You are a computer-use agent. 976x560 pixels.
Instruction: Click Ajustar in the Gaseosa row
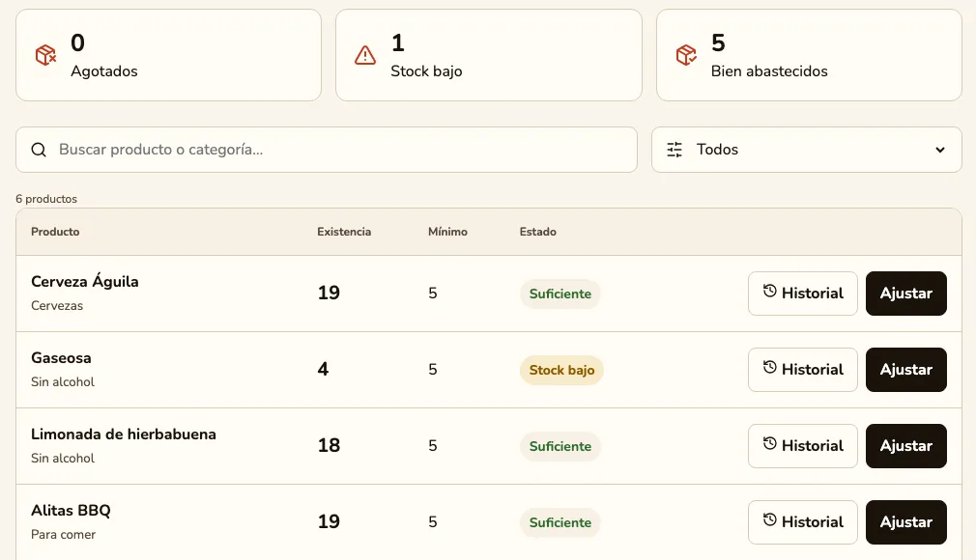click(906, 370)
